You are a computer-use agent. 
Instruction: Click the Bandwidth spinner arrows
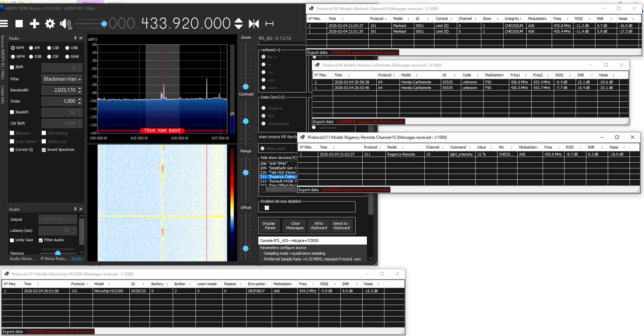point(79,90)
